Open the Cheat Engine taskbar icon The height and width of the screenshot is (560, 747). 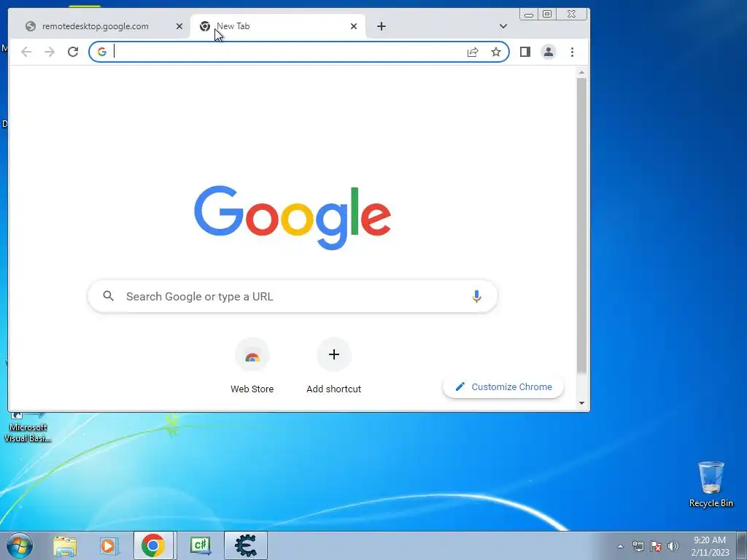(246, 545)
